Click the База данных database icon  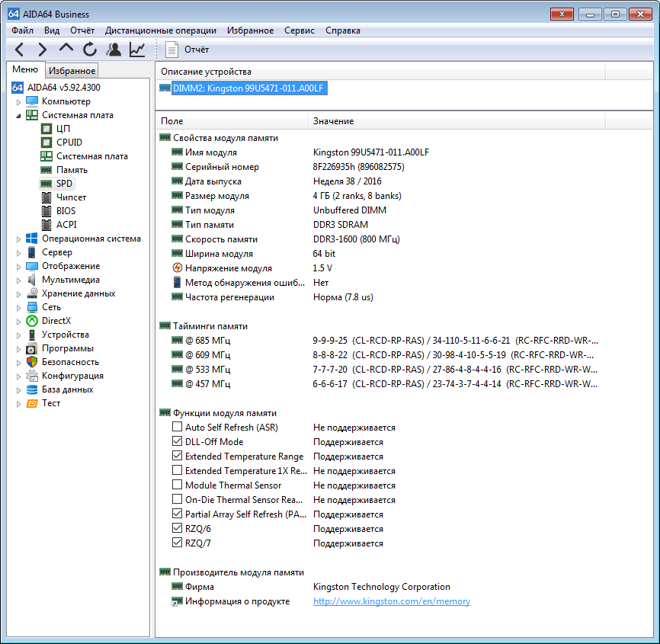click(32, 389)
